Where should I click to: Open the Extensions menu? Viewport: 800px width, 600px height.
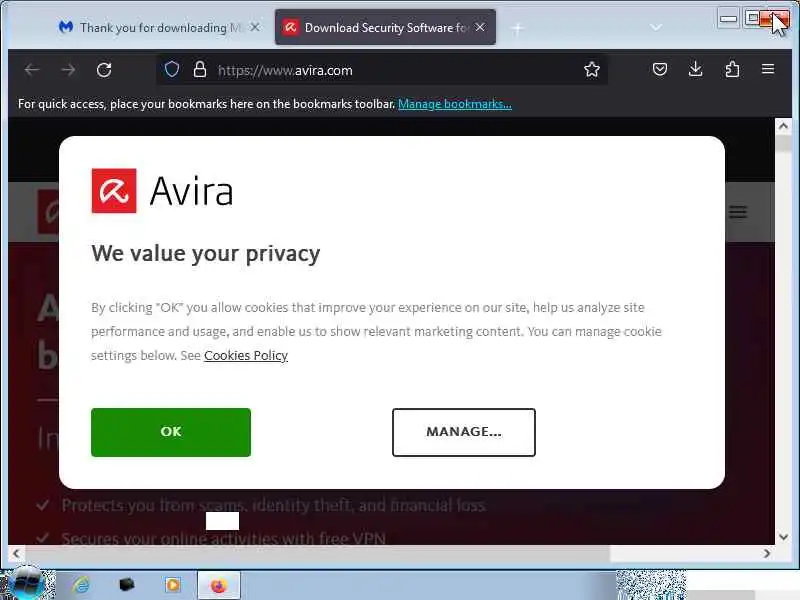pos(732,69)
